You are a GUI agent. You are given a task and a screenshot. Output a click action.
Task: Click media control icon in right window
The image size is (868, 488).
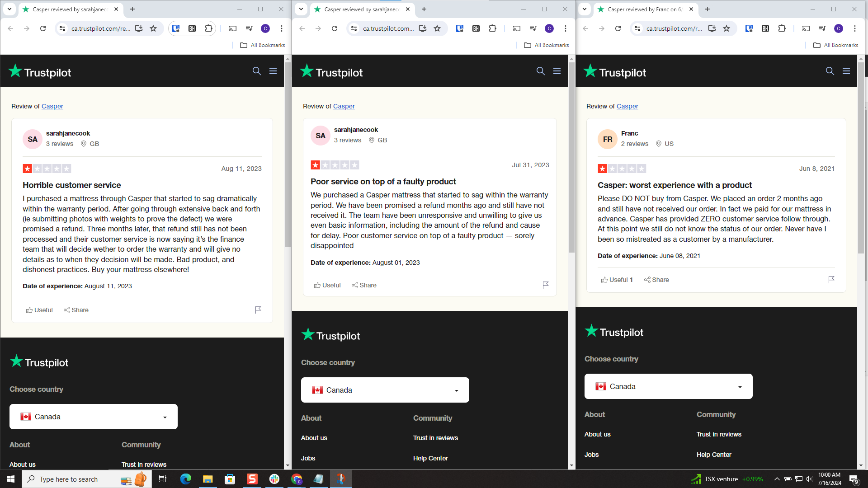click(x=822, y=28)
